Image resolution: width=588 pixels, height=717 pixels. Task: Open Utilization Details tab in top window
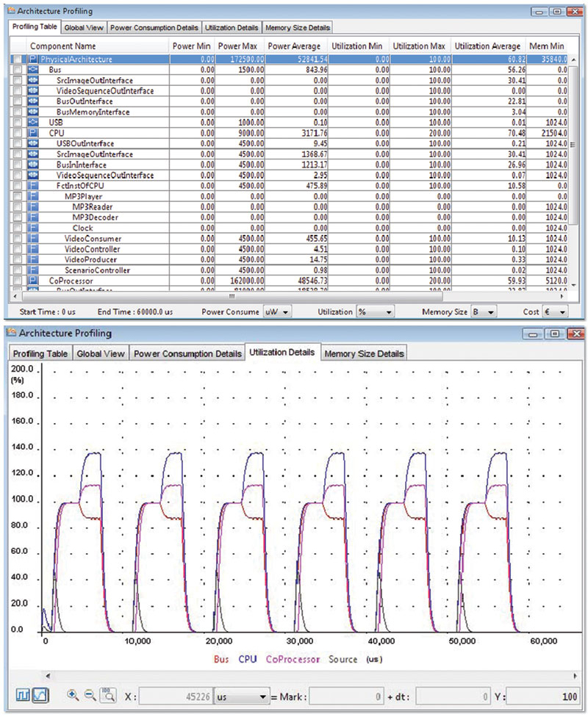pyautogui.click(x=232, y=27)
